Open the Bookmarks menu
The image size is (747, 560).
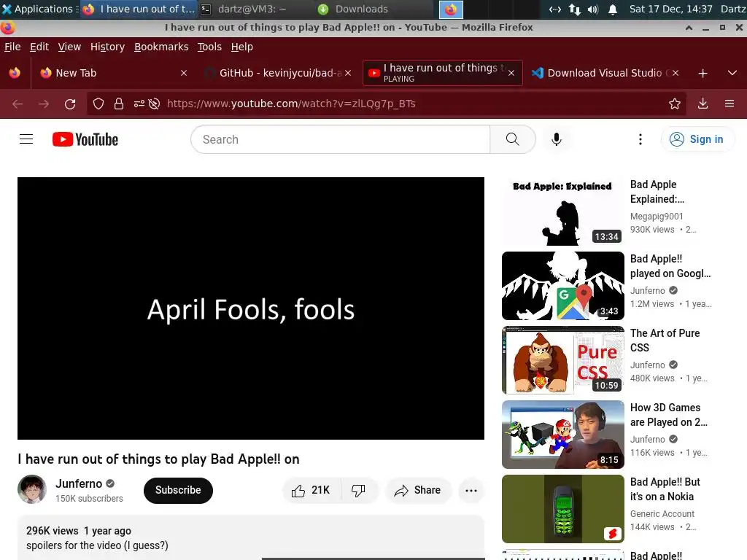[x=161, y=47]
